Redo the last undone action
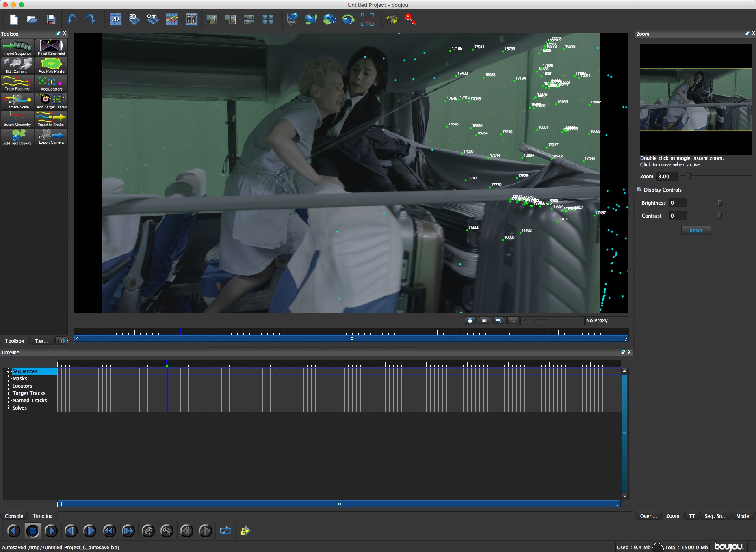756x552 pixels. point(90,19)
